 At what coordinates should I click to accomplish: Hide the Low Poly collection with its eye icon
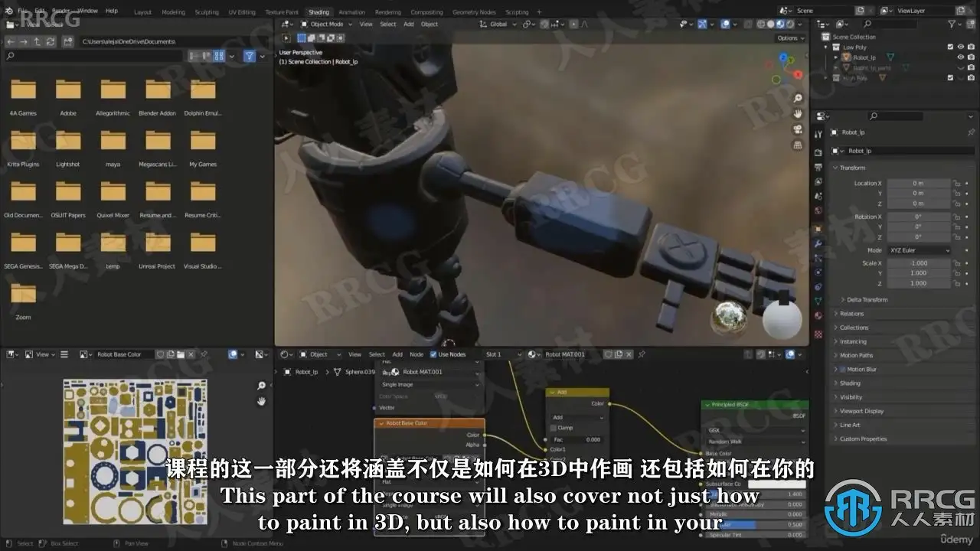961,47
